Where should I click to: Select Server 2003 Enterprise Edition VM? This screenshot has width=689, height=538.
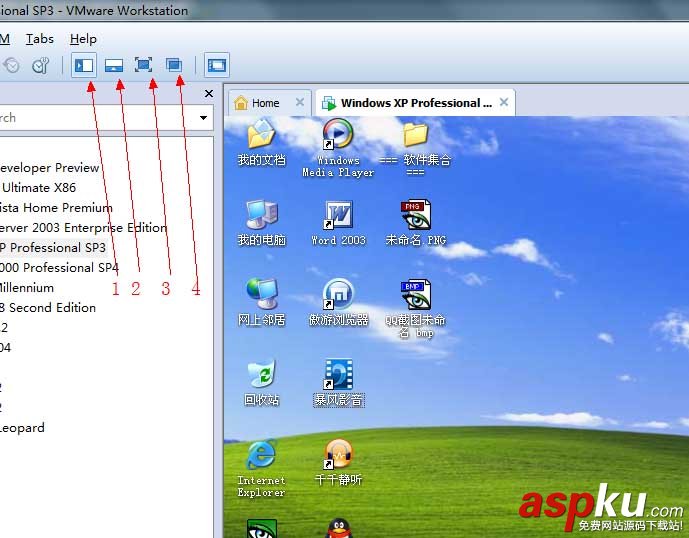[83, 228]
